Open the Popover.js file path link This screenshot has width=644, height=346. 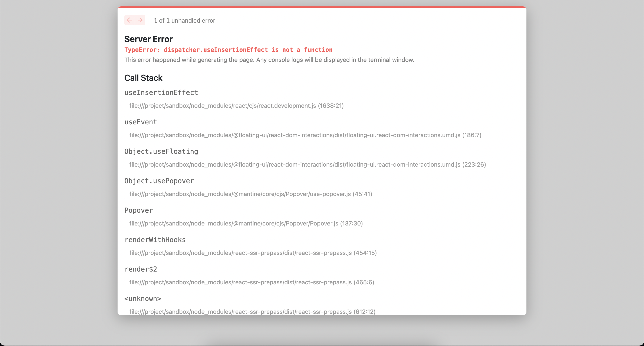tap(246, 223)
